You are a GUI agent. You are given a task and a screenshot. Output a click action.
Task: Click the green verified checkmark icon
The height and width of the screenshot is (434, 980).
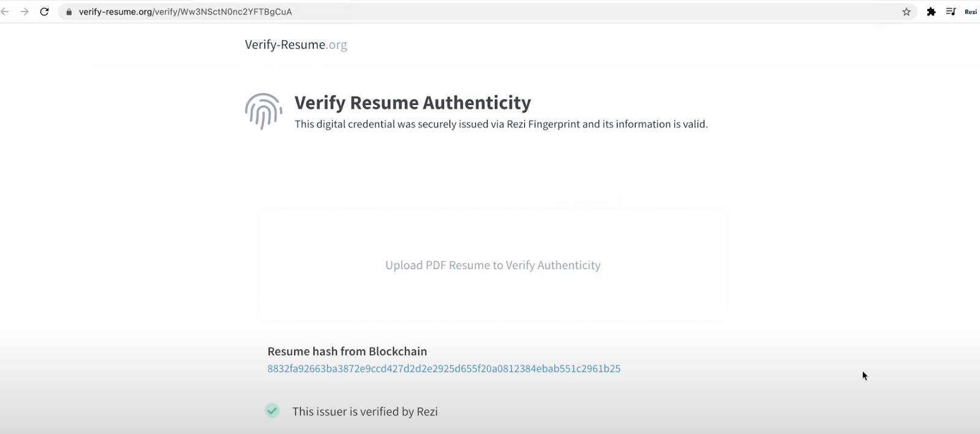click(272, 411)
